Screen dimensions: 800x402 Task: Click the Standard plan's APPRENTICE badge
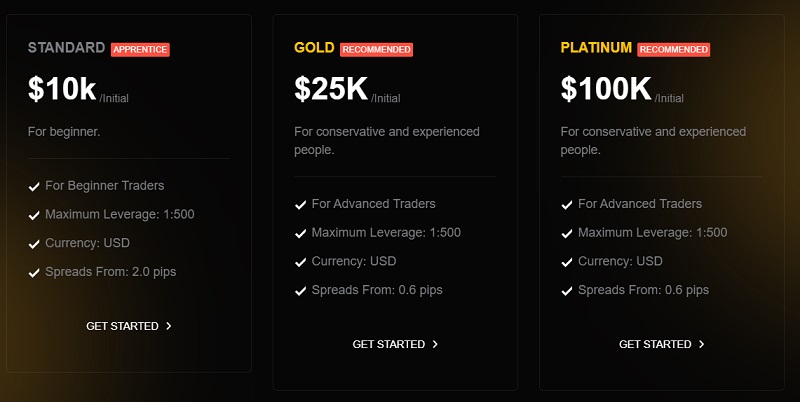coord(140,49)
